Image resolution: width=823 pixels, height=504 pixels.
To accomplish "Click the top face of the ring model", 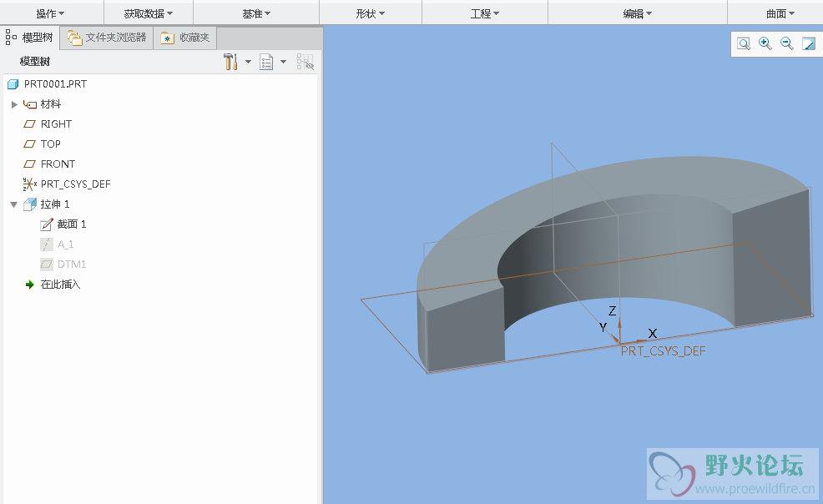I will (525, 209).
